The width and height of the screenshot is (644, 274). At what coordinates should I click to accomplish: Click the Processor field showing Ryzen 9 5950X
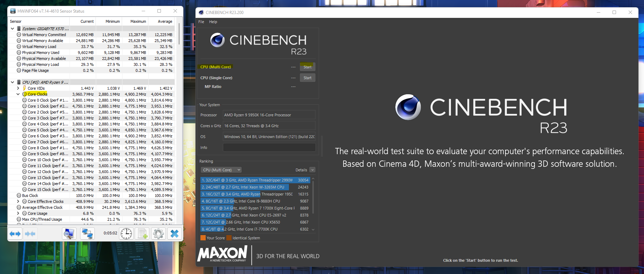(x=269, y=115)
